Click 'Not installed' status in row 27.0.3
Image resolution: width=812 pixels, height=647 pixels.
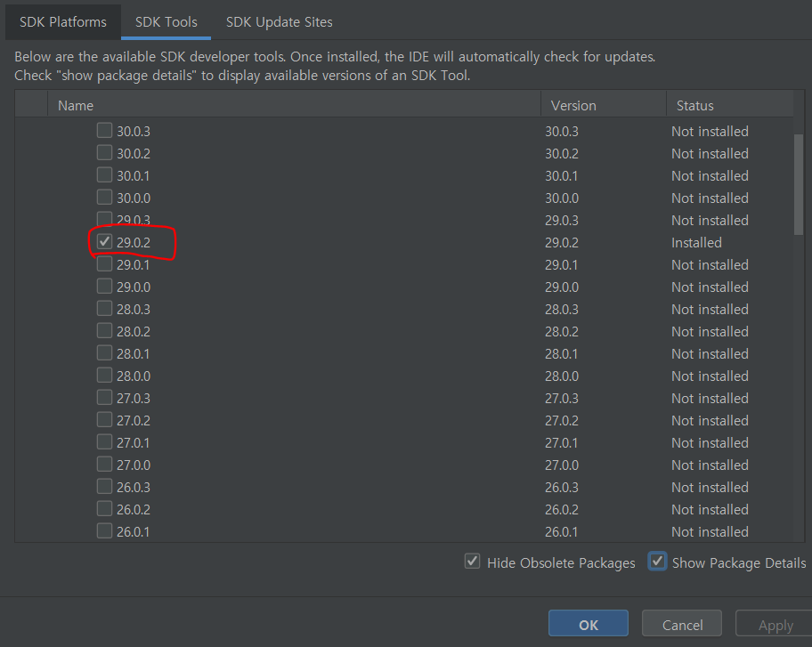[710, 399]
